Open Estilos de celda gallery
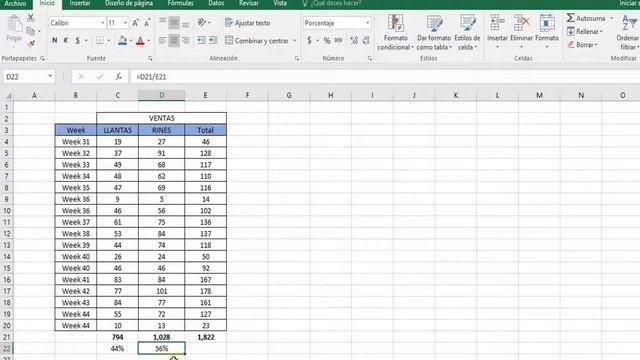Screen dimensions: 640x360 click(467, 32)
